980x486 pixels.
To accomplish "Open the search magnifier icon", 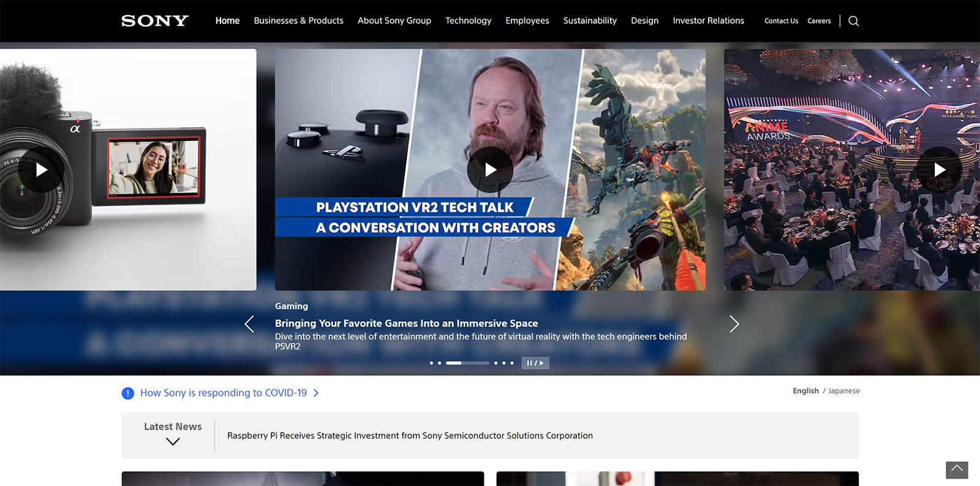I will pos(853,21).
